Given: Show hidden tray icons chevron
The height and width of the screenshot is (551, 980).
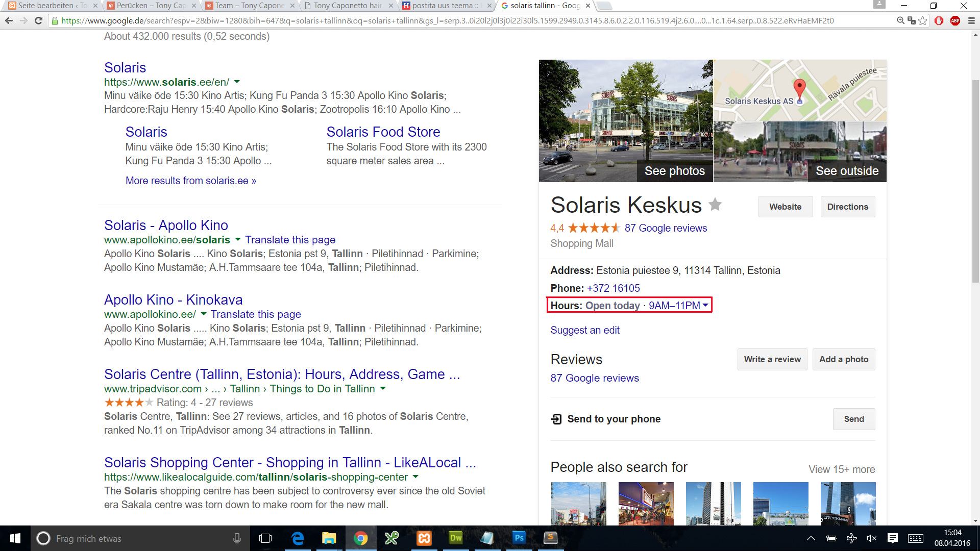Looking at the screenshot, I should (811, 538).
